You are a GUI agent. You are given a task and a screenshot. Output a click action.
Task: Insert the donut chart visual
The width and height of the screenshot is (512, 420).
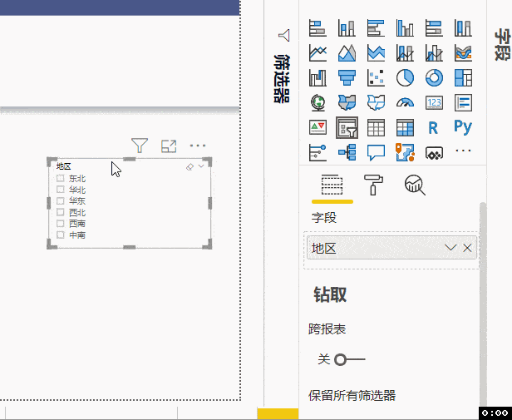[x=434, y=78]
